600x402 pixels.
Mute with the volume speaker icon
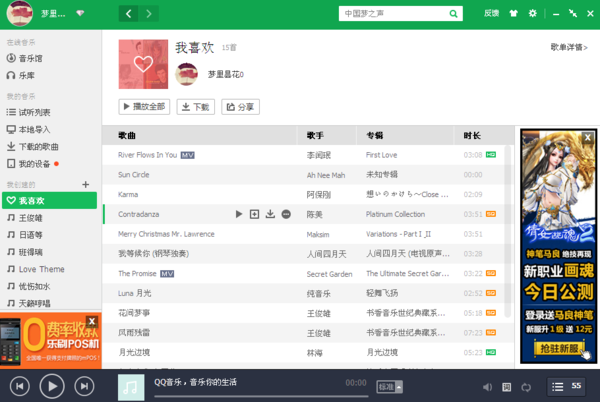click(x=487, y=387)
